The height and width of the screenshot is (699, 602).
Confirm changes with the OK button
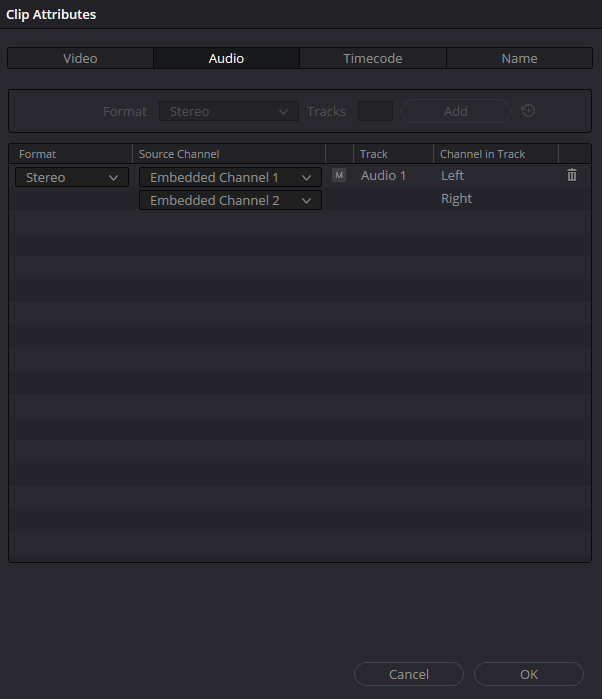pos(528,674)
